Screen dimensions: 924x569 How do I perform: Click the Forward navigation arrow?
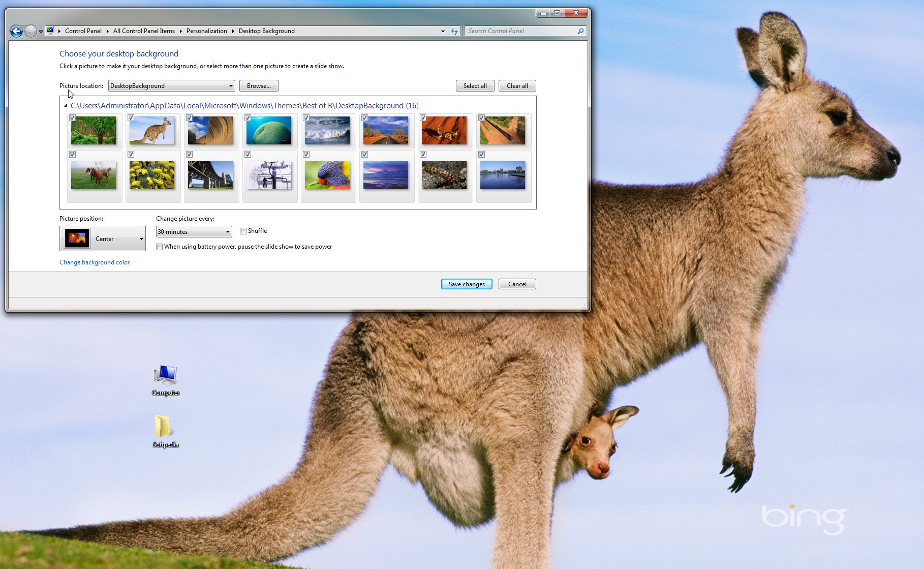pos(30,31)
